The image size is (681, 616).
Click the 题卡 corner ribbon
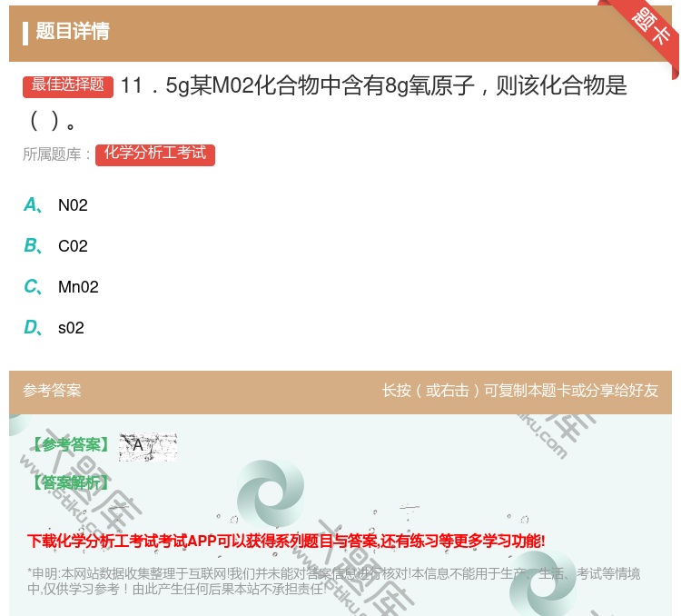[650, 26]
